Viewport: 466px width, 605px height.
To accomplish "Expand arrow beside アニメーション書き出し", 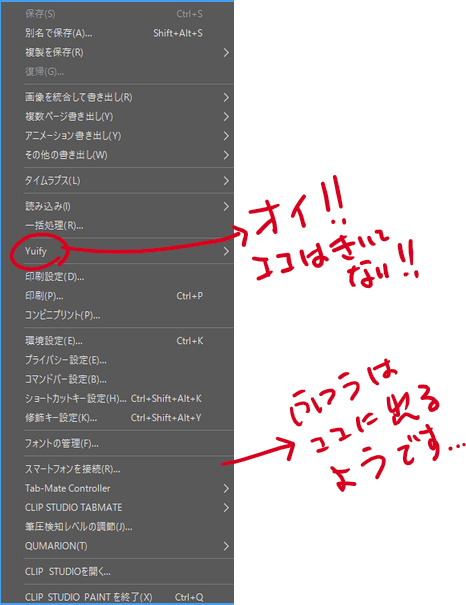I will point(226,136).
